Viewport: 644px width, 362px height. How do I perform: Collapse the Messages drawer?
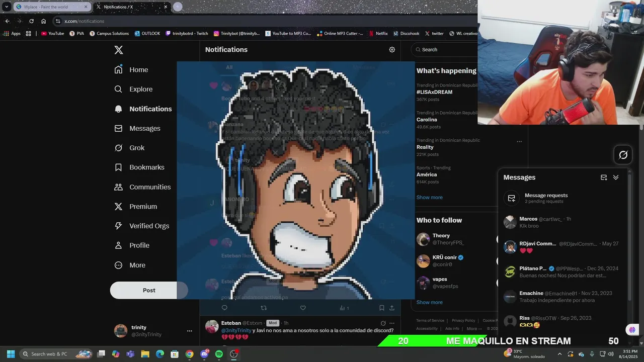616,177
